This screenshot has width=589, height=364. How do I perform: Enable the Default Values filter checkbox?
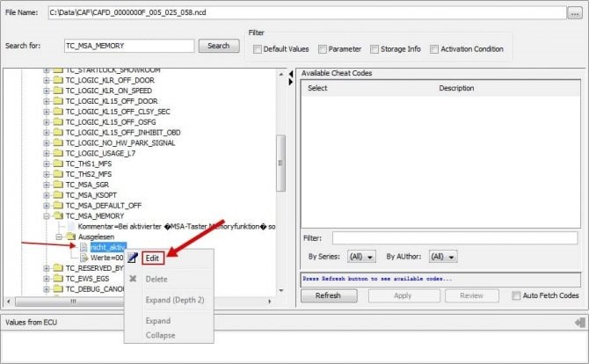[x=257, y=49]
